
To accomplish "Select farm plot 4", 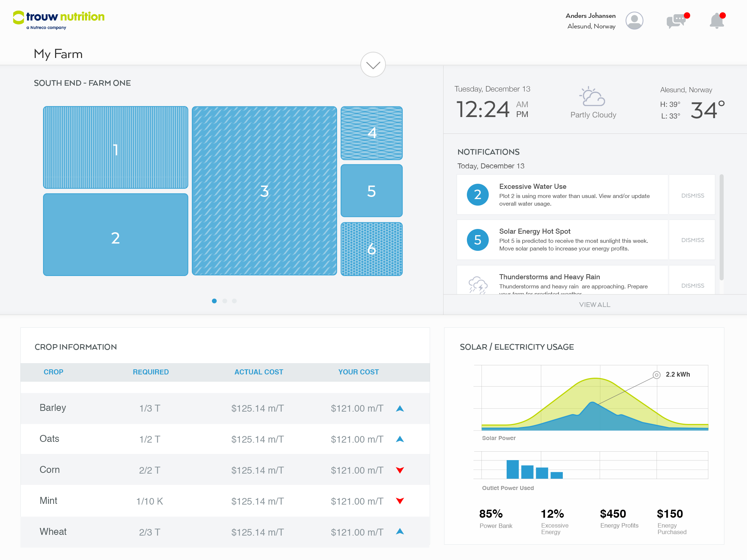I will (372, 133).
